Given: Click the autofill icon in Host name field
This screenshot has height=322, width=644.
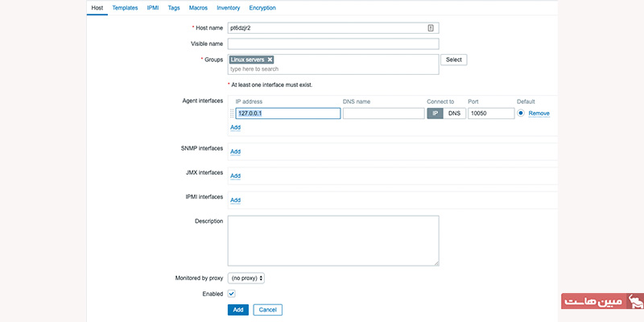Looking at the screenshot, I should point(431,27).
